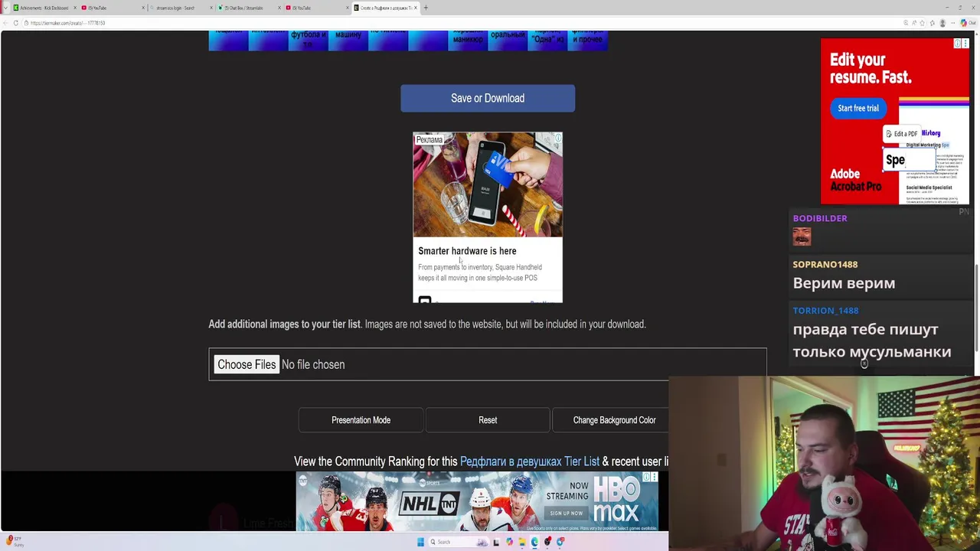Reload the page

[15, 23]
